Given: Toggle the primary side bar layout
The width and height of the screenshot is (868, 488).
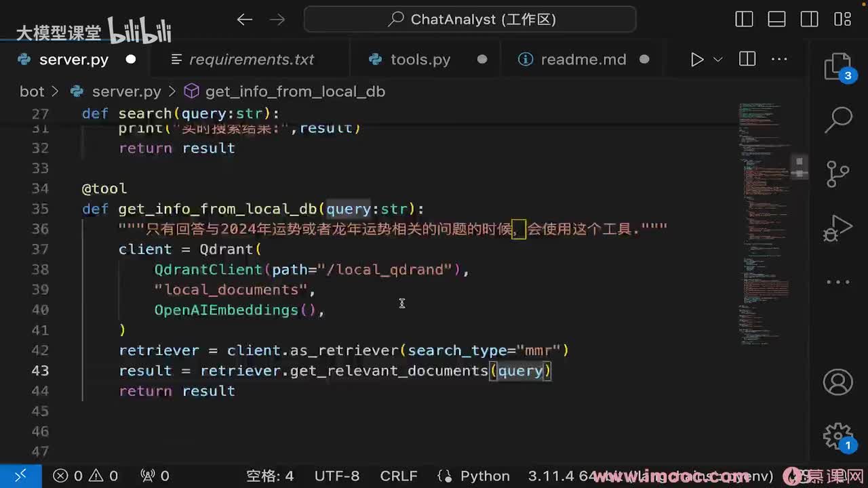Looking at the screenshot, I should [744, 19].
